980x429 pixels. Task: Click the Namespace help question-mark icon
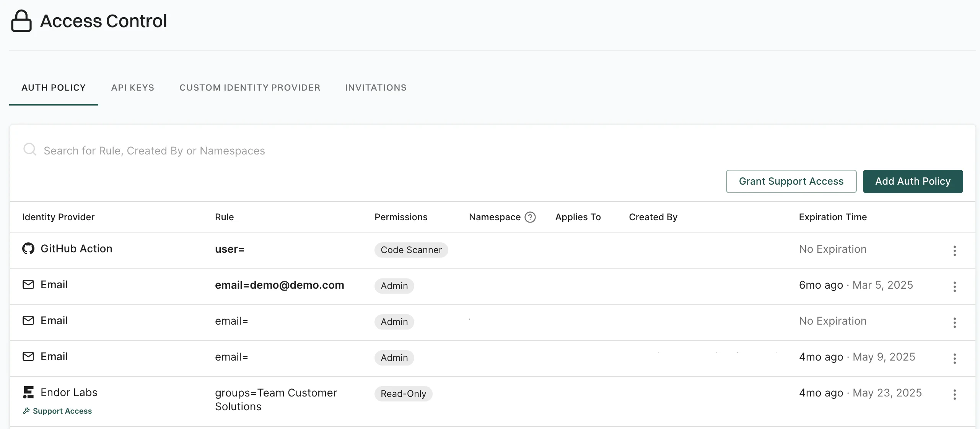tap(530, 217)
